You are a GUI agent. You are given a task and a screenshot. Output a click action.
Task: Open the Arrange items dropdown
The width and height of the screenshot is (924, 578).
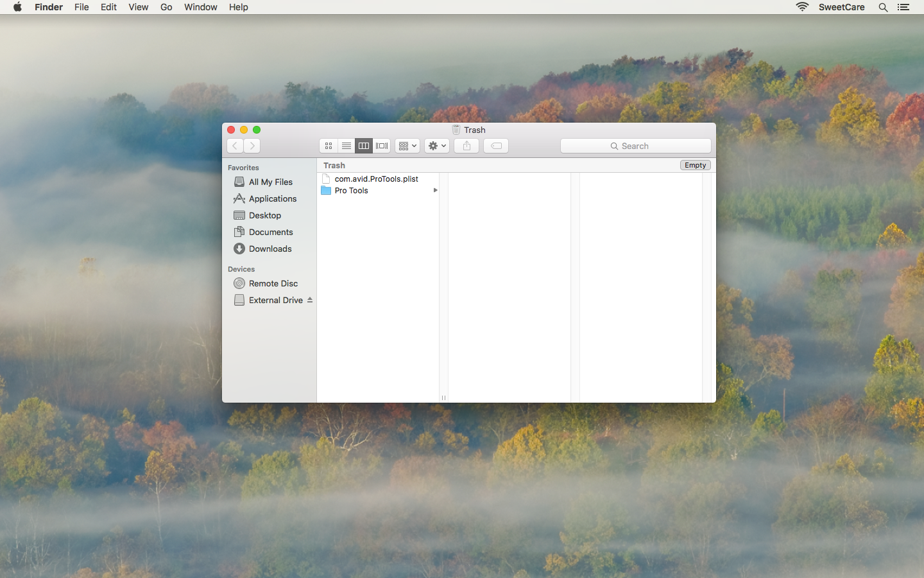pos(407,146)
